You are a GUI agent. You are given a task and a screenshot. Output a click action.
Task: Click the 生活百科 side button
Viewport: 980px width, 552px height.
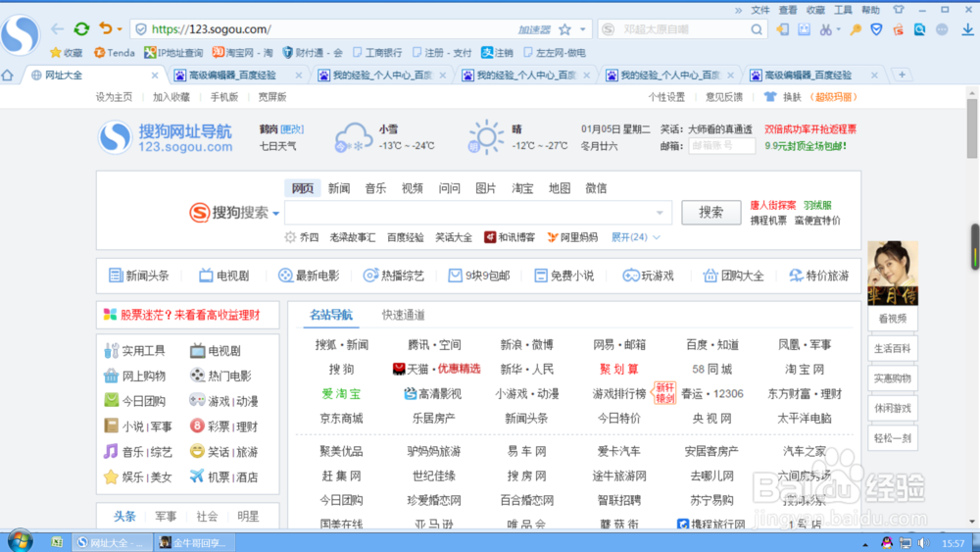(x=893, y=348)
